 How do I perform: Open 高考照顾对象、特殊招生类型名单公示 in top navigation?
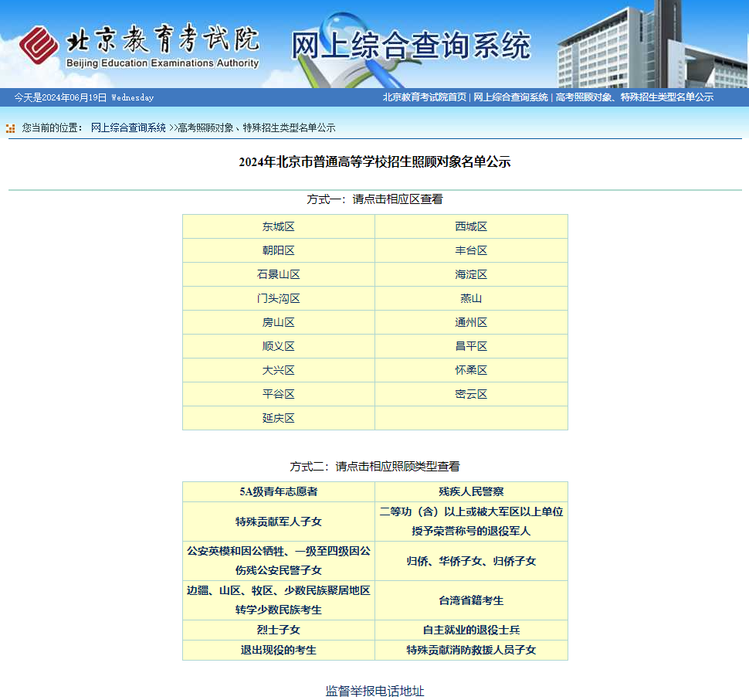(635, 97)
